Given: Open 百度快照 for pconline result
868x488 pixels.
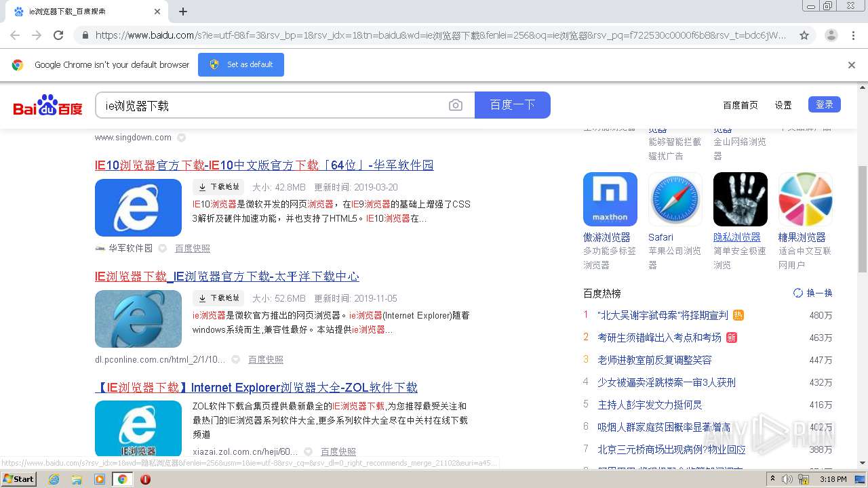Looking at the screenshot, I should 266,359.
